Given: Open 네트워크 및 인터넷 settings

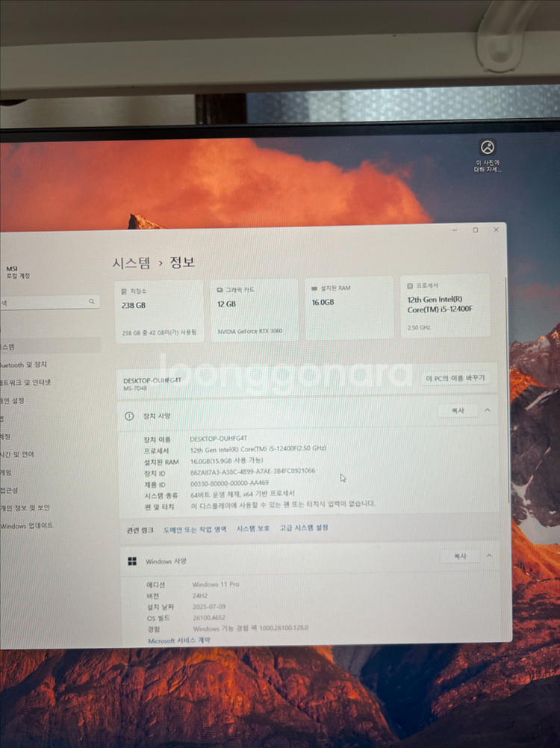Looking at the screenshot, I should coord(25,383).
